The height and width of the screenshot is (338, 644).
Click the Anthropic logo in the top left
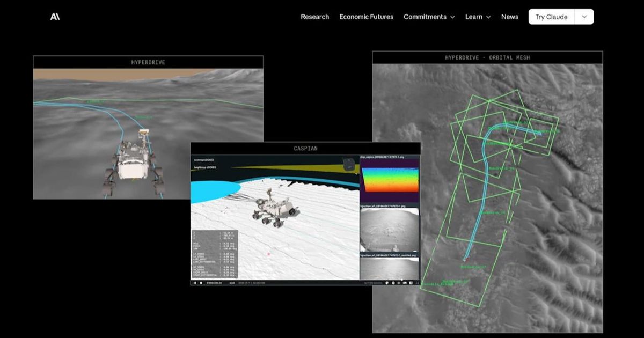click(54, 17)
